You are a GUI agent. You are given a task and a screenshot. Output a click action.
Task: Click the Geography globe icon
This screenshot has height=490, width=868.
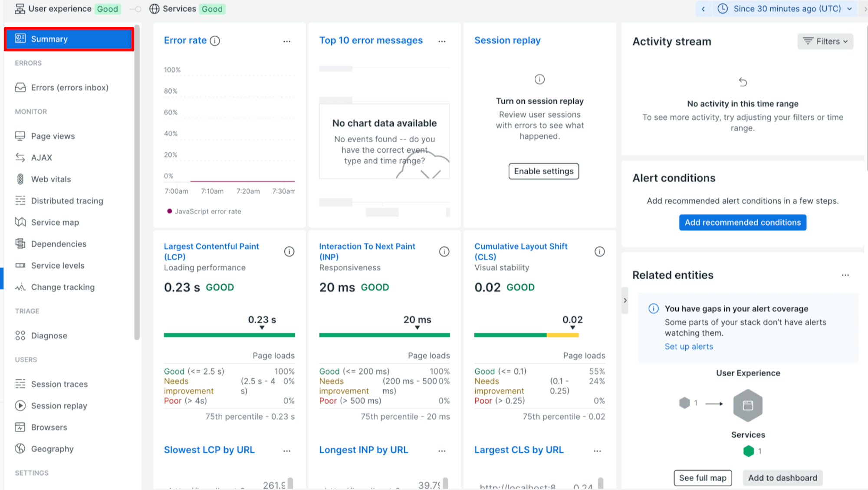click(20, 449)
